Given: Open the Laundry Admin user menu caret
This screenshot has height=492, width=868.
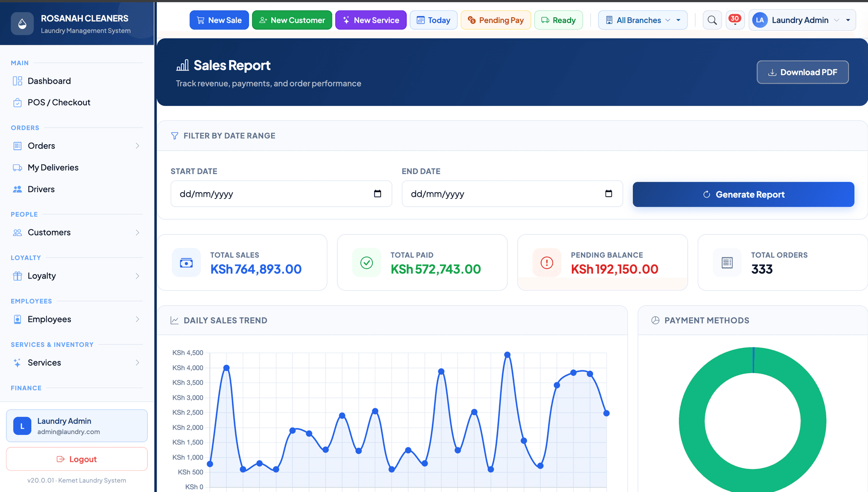Looking at the screenshot, I should pyautogui.click(x=848, y=20).
